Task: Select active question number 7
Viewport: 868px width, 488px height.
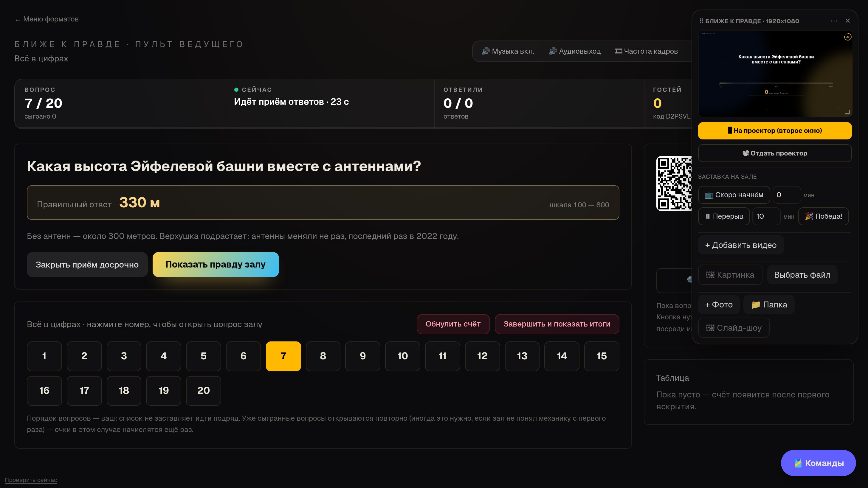Action: pyautogui.click(x=283, y=356)
